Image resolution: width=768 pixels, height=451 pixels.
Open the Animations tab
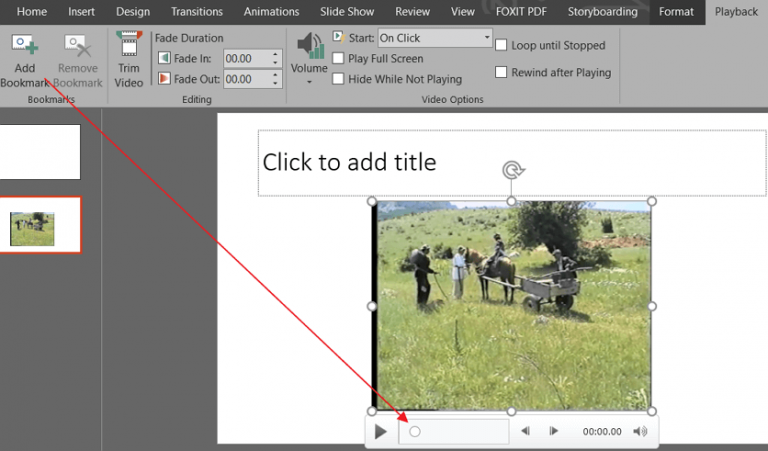271,12
